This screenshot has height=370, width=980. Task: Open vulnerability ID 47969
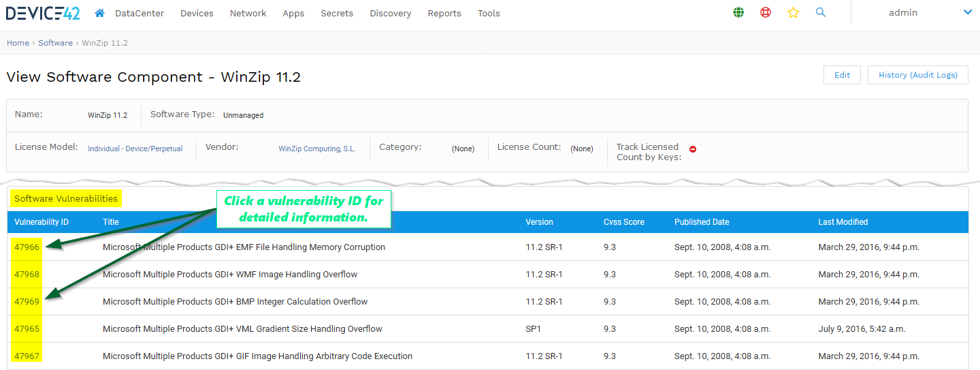27,302
